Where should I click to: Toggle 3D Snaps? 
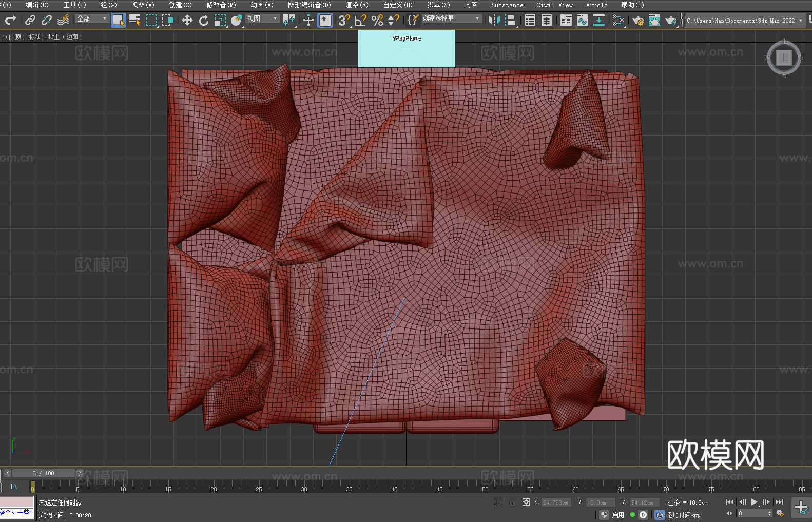[344, 20]
